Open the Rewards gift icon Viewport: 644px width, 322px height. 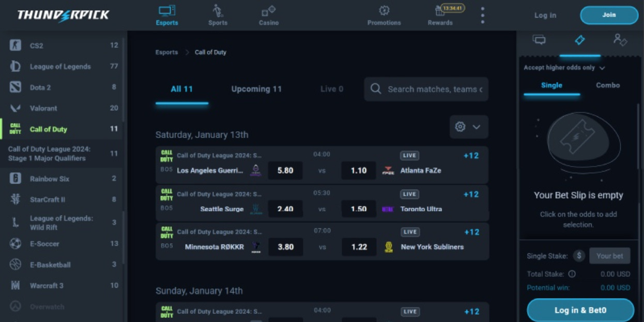point(440,11)
